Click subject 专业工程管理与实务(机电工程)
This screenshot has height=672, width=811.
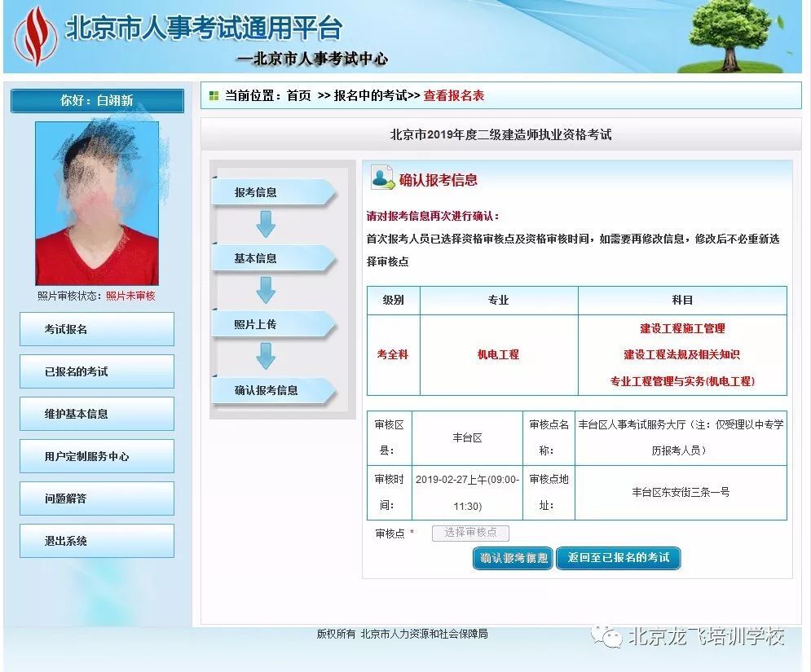coord(683,381)
